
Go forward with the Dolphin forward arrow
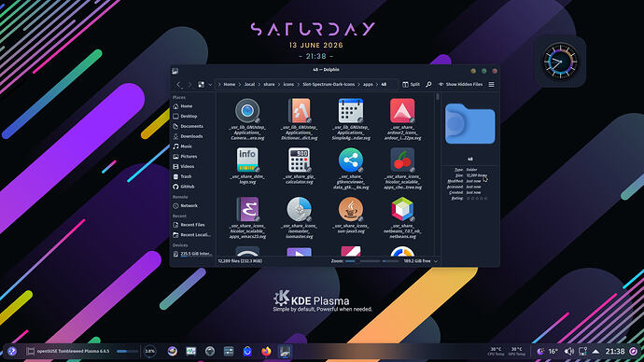click(189, 85)
